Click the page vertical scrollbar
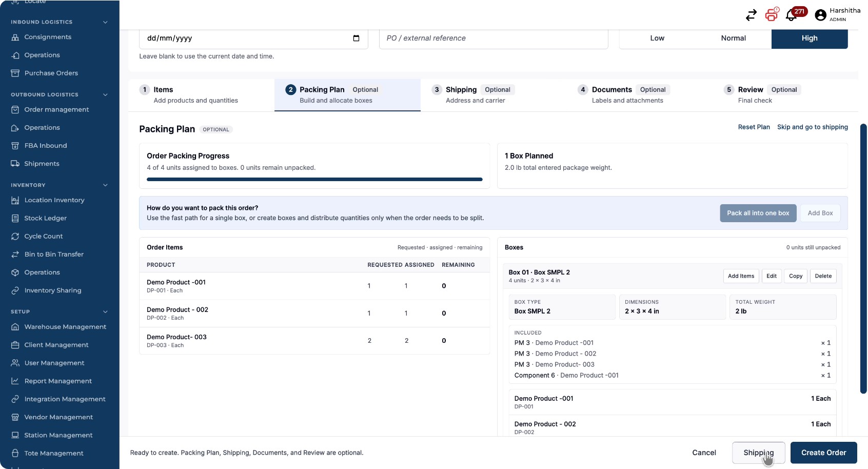The height and width of the screenshot is (469, 868). click(x=863, y=259)
